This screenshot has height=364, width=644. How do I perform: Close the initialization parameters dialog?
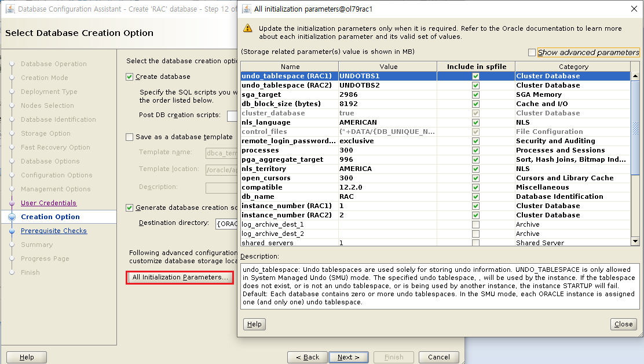[623, 324]
